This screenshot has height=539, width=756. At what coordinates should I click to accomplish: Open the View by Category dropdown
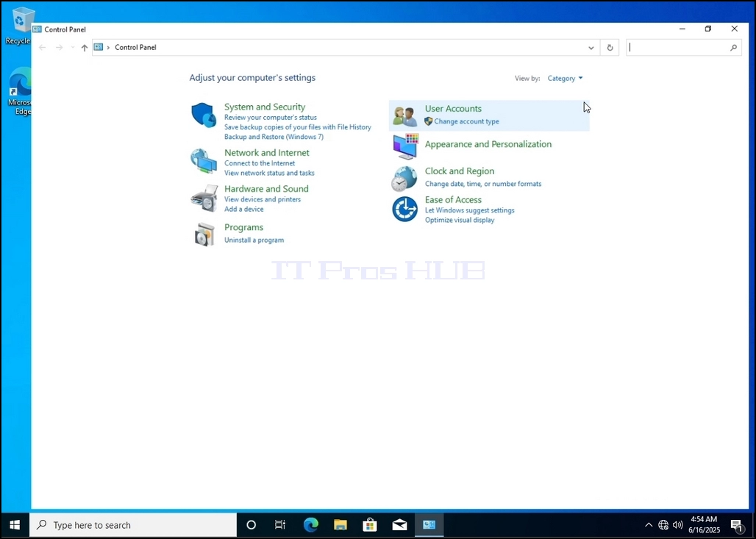tap(565, 78)
